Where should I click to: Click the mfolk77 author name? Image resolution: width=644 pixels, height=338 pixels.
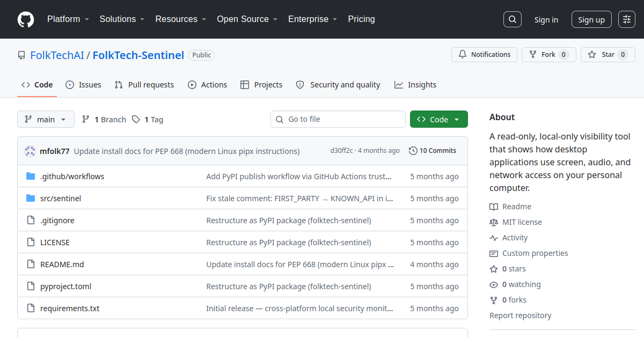[x=55, y=151]
